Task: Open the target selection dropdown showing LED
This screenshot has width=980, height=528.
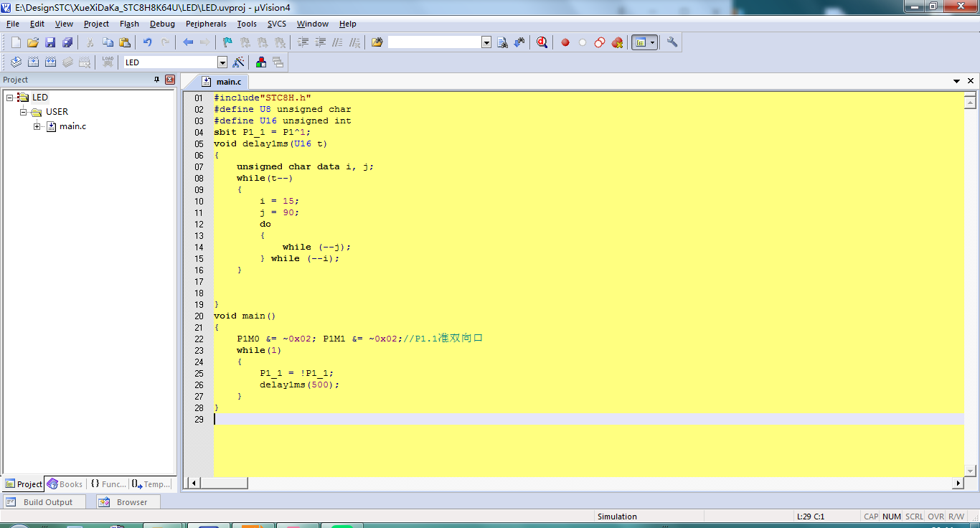Action: click(222, 62)
